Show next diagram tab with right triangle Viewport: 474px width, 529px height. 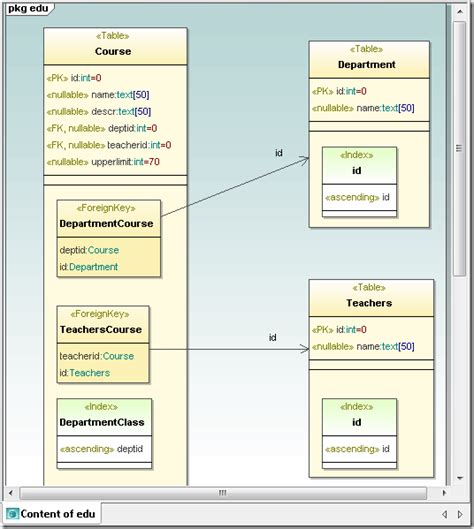(459, 514)
